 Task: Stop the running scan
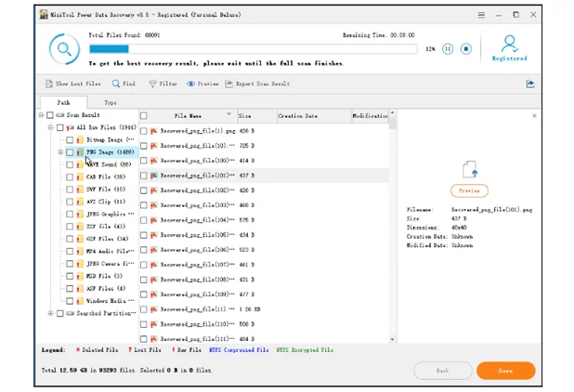466,48
